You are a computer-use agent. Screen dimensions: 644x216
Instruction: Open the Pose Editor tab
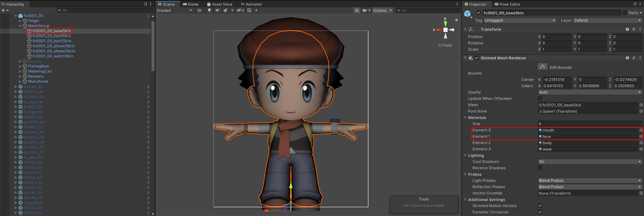point(507,4)
